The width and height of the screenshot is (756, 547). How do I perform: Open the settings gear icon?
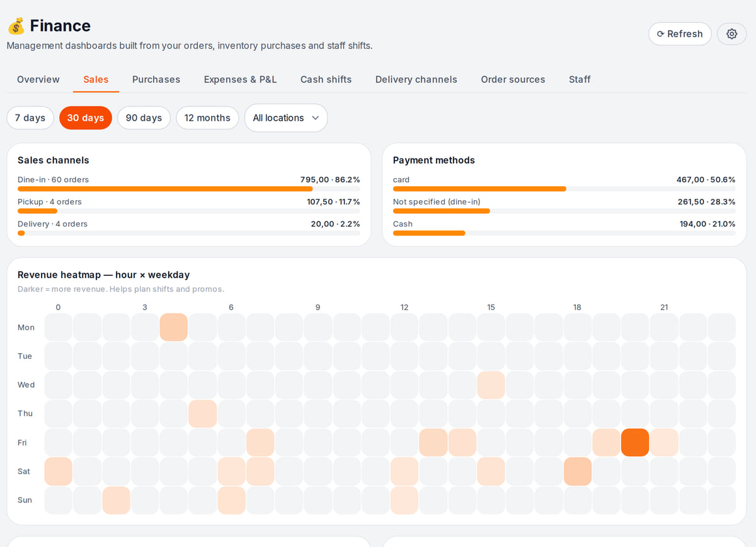tap(731, 34)
